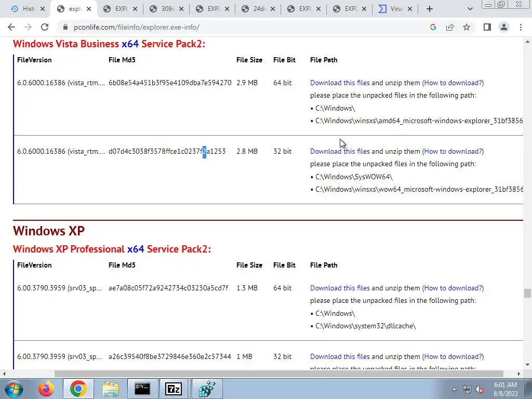Click the 1.3 MB file size cell

tap(247, 288)
